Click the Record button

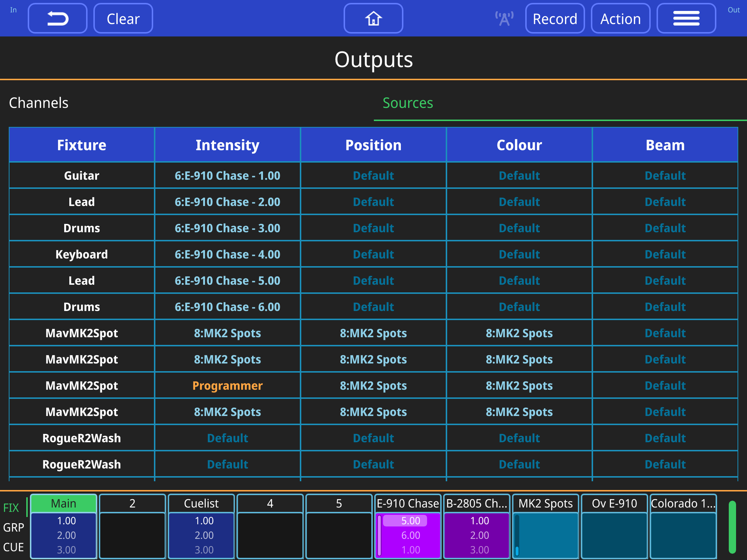click(554, 18)
